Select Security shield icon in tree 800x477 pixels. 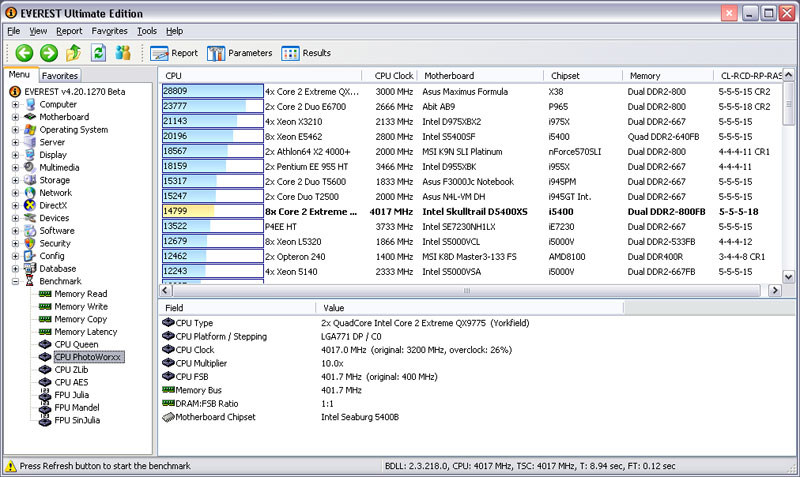tap(31, 243)
